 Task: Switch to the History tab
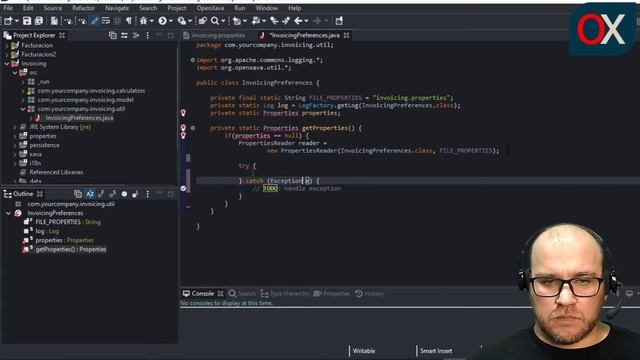369,293
